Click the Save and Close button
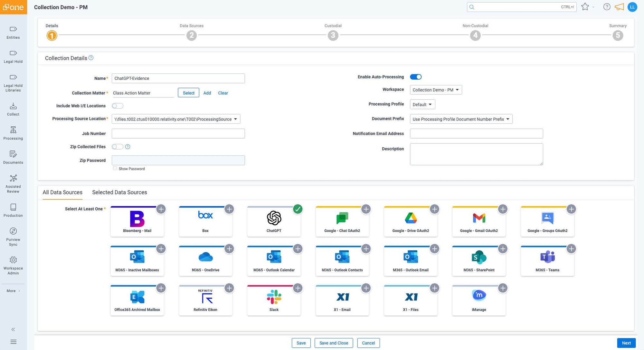The height and width of the screenshot is (350, 644). [x=334, y=343]
